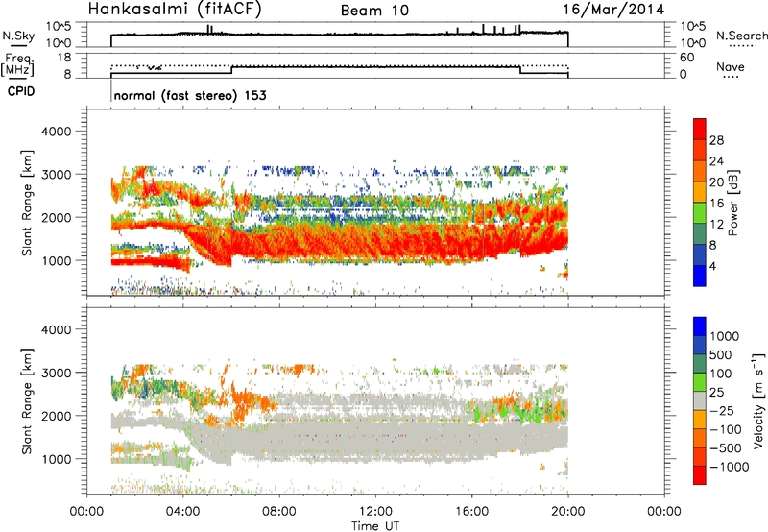The image size is (768, 532).
Task: Click the 'Beam 10' label
Action: [374, 10]
